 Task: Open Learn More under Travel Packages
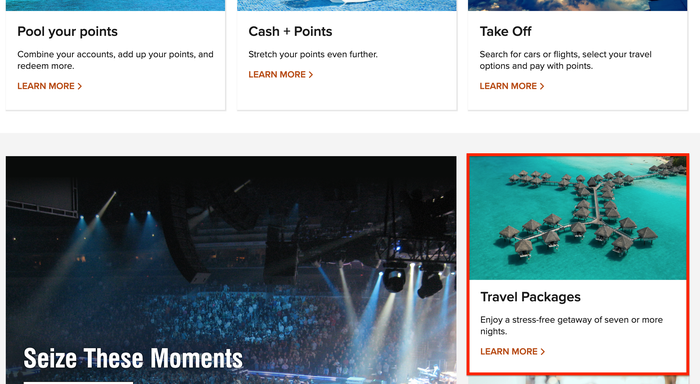click(512, 352)
